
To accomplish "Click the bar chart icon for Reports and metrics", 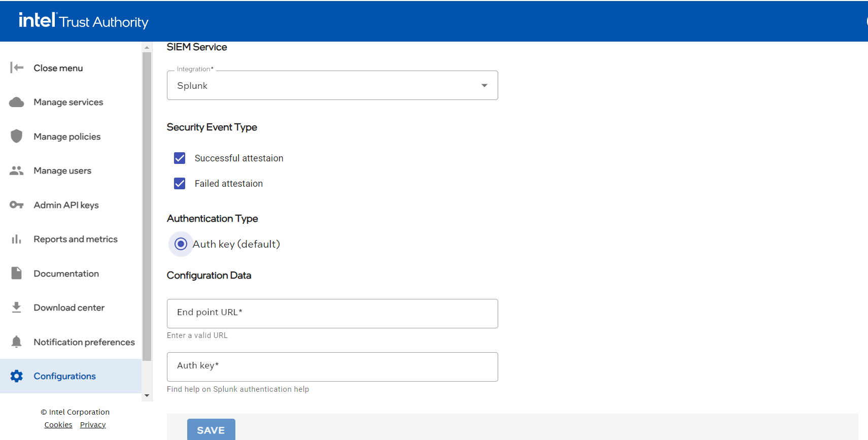I will coord(17,239).
